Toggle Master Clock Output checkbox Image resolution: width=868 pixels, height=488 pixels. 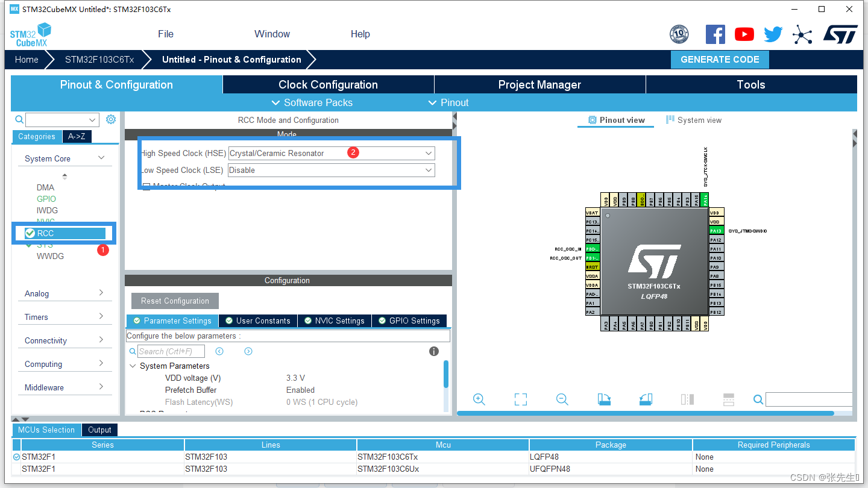146,186
